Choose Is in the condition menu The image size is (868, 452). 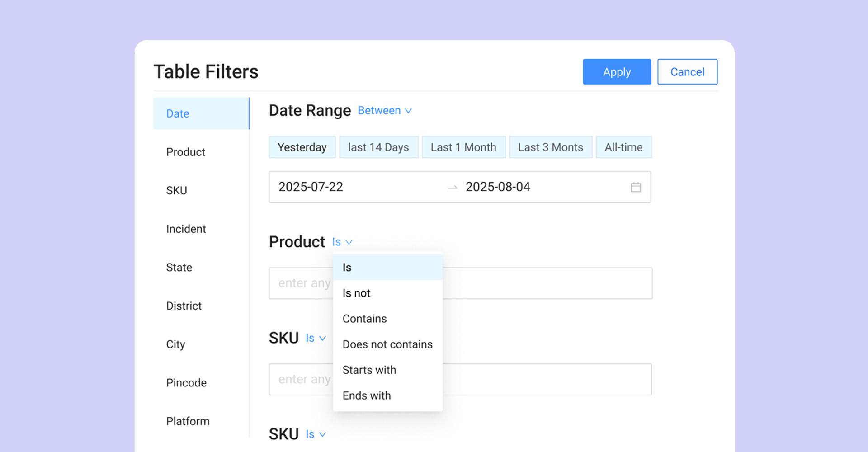(387, 267)
